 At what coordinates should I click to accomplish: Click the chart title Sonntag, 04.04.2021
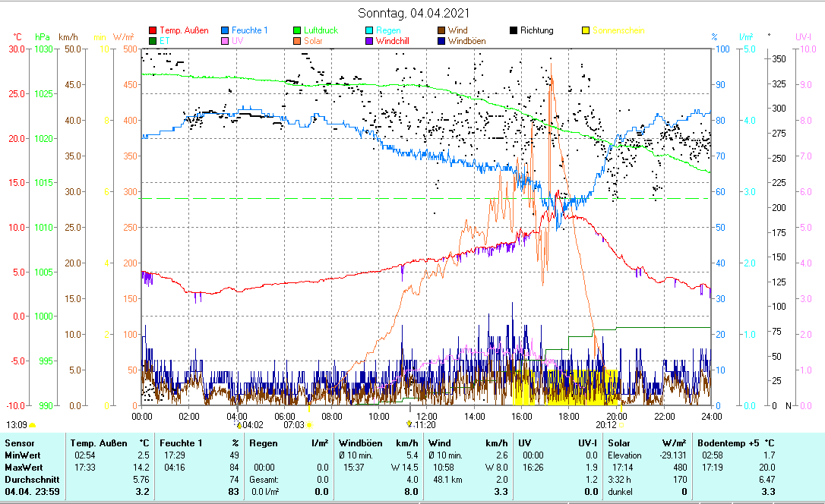414,13
